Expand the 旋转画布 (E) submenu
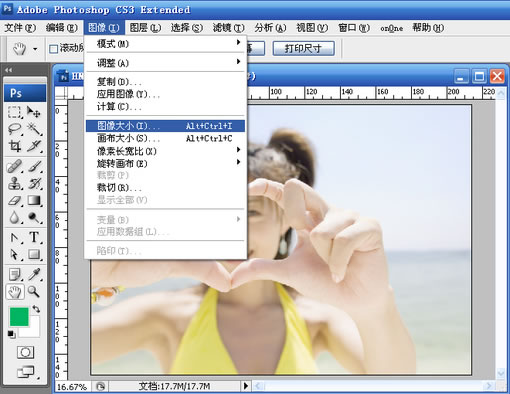Viewport: 510px width, 394px height. tap(165, 163)
